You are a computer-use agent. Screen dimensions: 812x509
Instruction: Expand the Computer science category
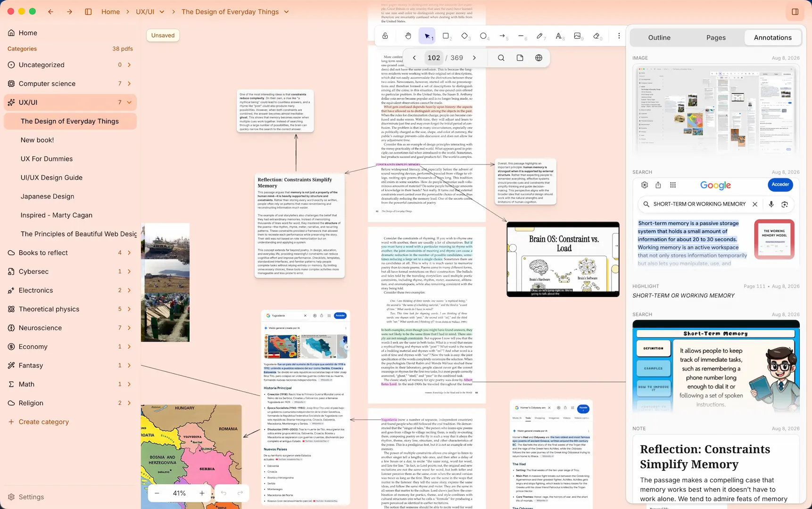tap(129, 84)
